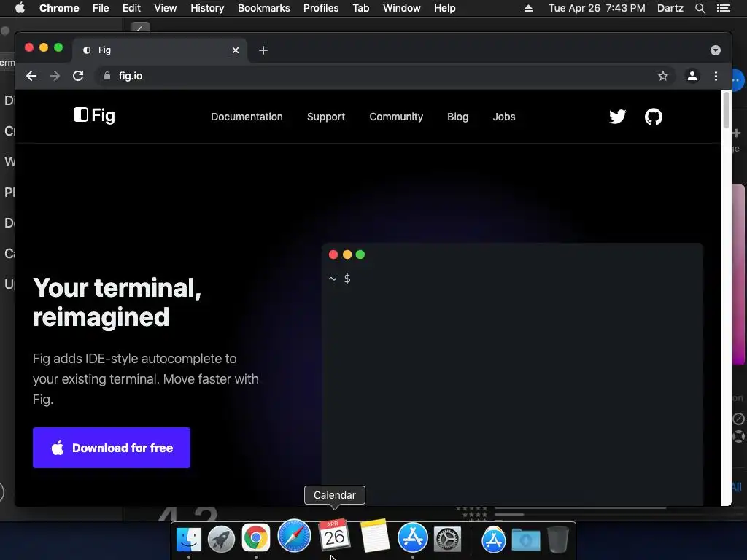Screen dimensions: 747x560
Task: Open Chrome profile avatar icon
Action: pyautogui.click(x=692, y=76)
